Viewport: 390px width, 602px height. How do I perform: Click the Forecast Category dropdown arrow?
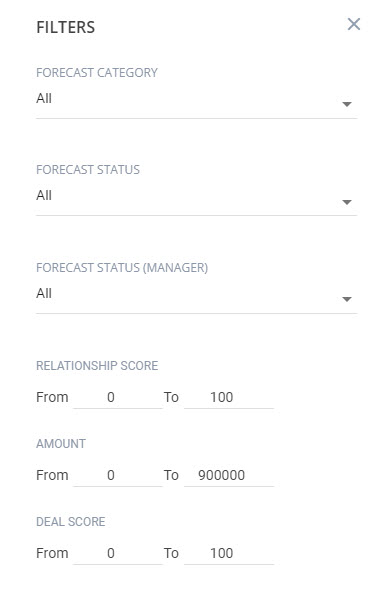coord(347,104)
